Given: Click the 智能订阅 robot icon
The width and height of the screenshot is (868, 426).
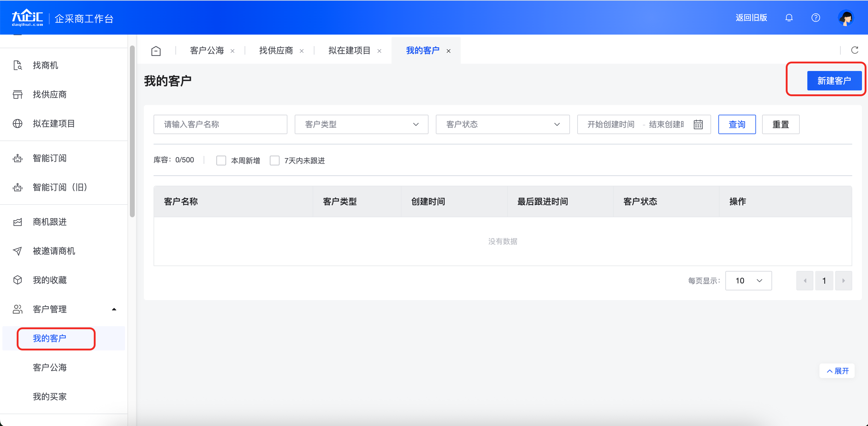Looking at the screenshot, I should (x=18, y=158).
